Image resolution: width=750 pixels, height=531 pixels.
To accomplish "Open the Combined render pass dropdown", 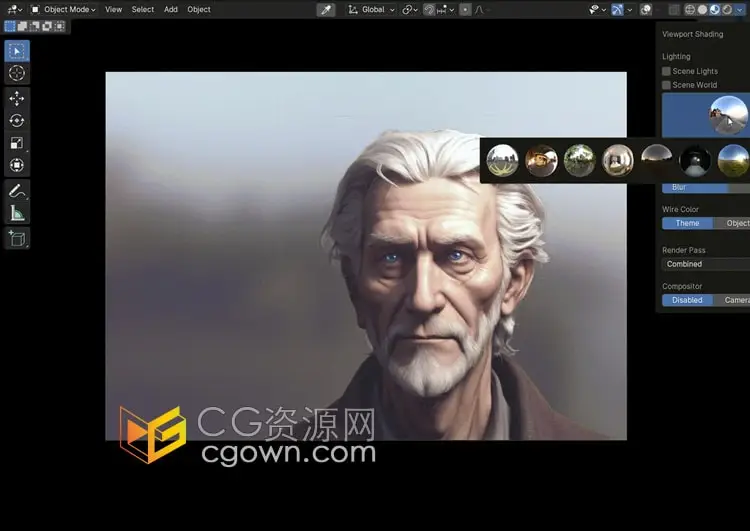I will point(706,264).
